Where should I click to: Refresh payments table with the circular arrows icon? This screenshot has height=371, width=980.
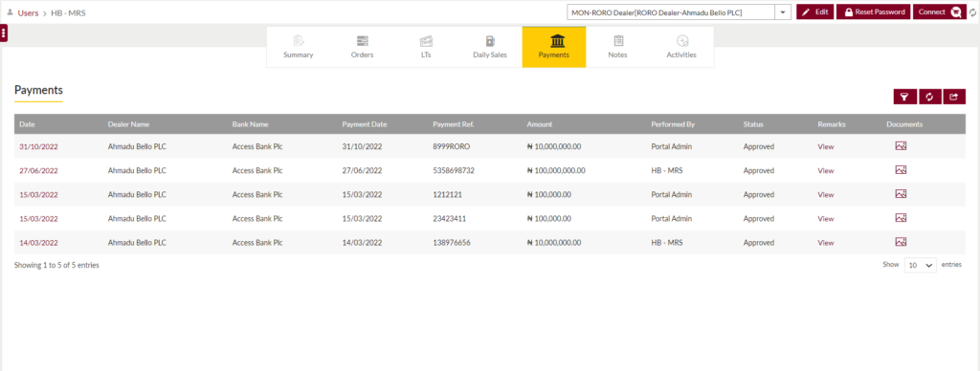[930, 97]
